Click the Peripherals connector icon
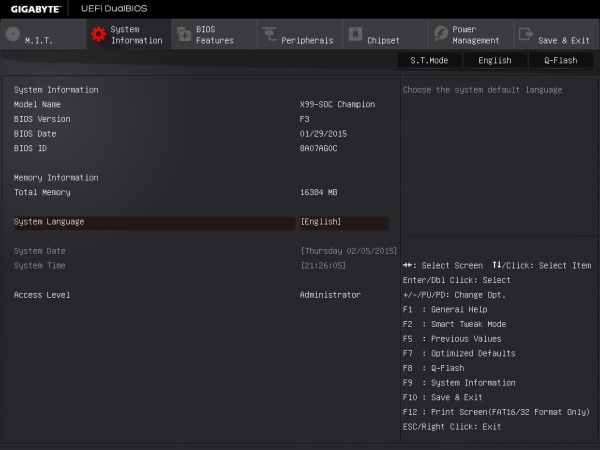The height and width of the screenshot is (450, 600). click(x=269, y=34)
